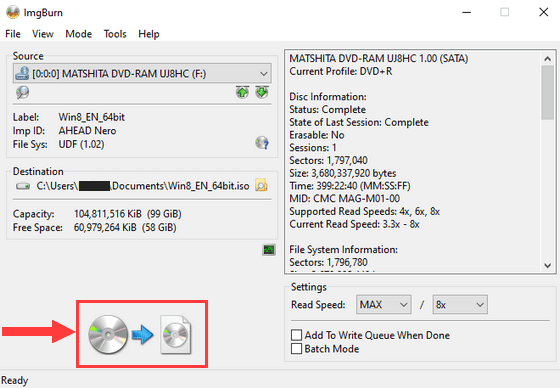Click the Current Read Speed line

click(x=354, y=224)
